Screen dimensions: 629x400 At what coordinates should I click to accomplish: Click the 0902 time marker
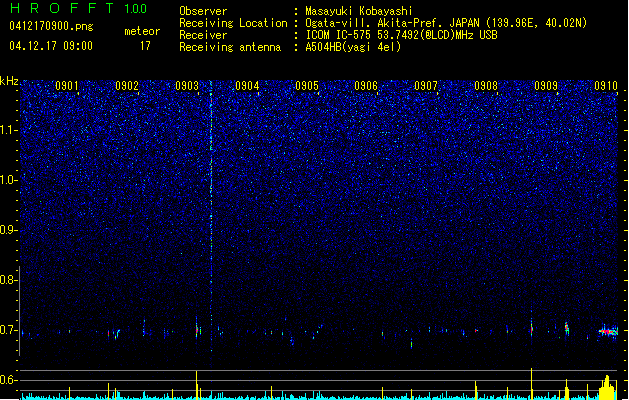127,86
